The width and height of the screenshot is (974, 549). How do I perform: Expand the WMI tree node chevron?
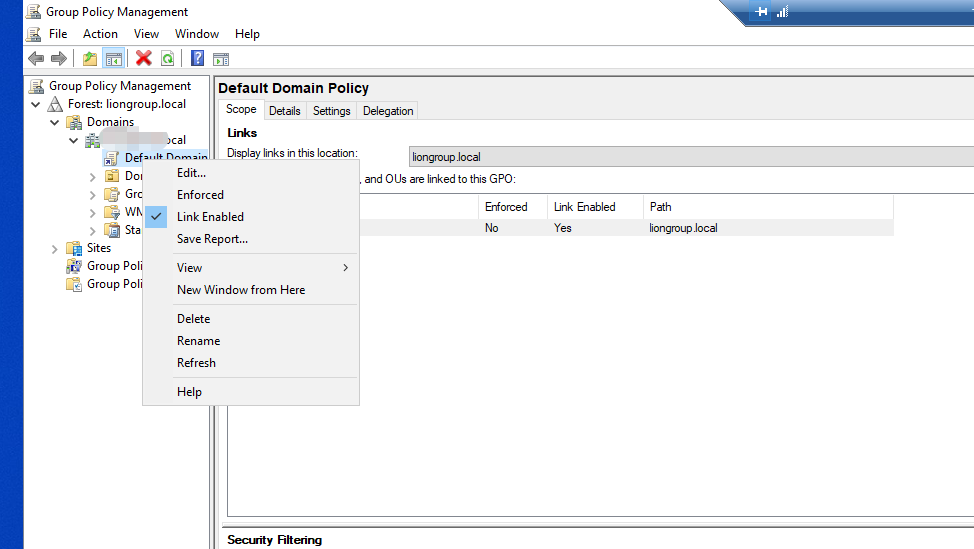click(93, 213)
